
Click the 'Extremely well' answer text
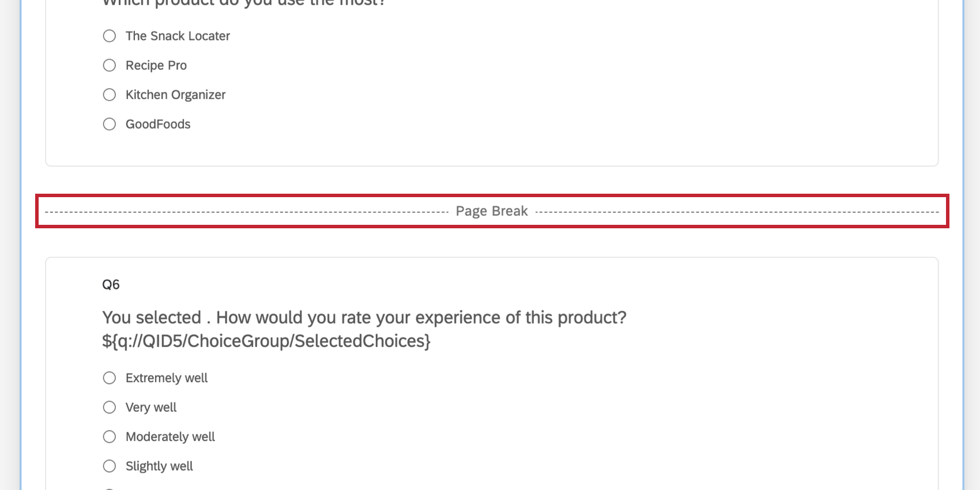coord(167,378)
